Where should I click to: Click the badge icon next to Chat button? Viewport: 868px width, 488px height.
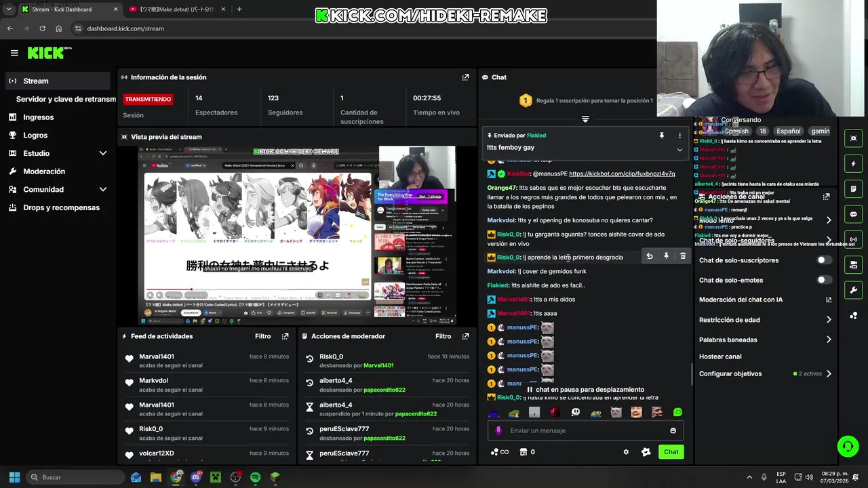click(646, 452)
